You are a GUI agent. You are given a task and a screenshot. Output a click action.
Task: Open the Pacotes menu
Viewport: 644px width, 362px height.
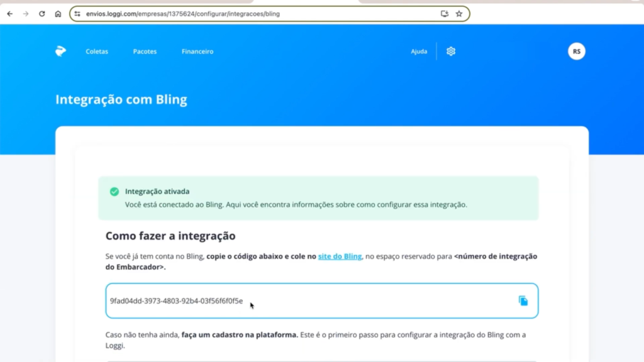[145, 52]
